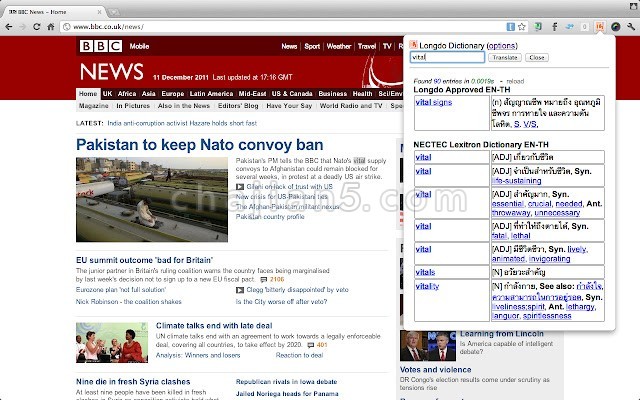Open the In Pictures sub-navigation link
Screen dimensions: 640x400
[x=133, y=106]
